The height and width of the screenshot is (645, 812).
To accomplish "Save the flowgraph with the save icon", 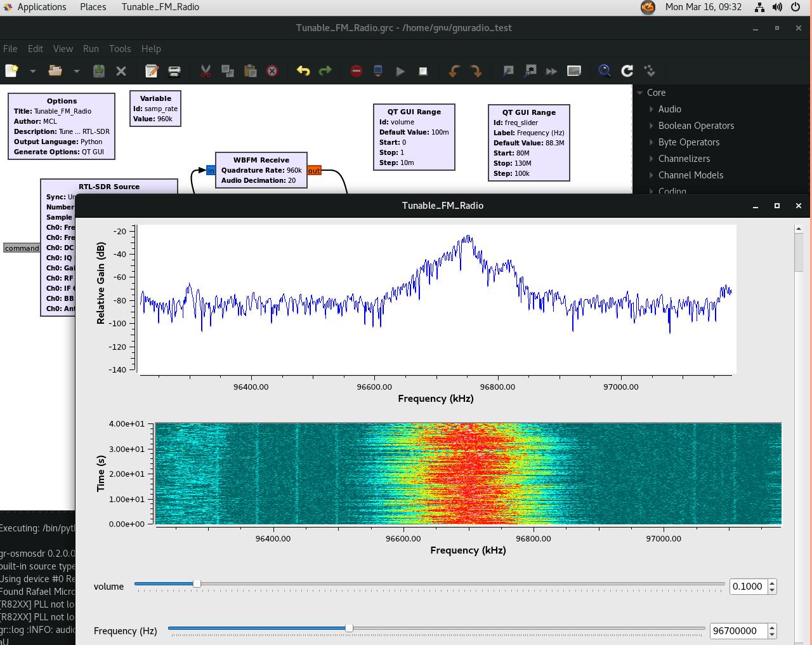I will (99, 71).
